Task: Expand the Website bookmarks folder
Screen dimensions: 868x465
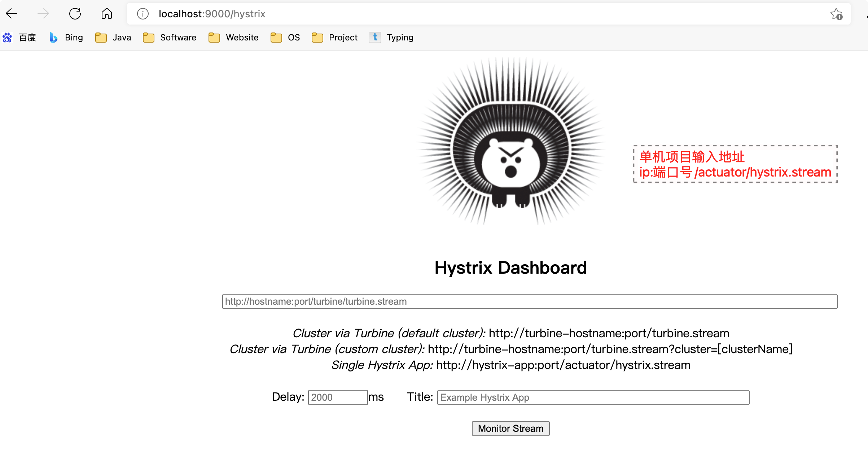Action: click(234, 38)
